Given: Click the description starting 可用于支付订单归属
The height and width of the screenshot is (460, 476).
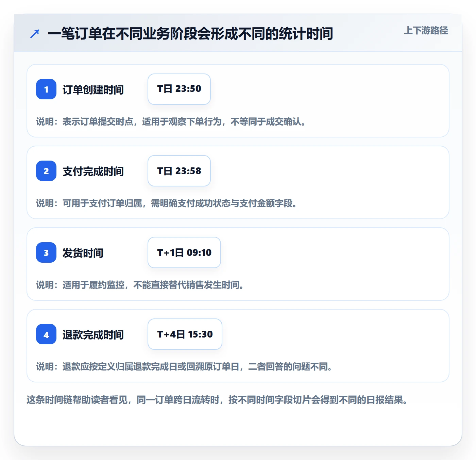Looking at the screenshot, I should tap(167, 203).
